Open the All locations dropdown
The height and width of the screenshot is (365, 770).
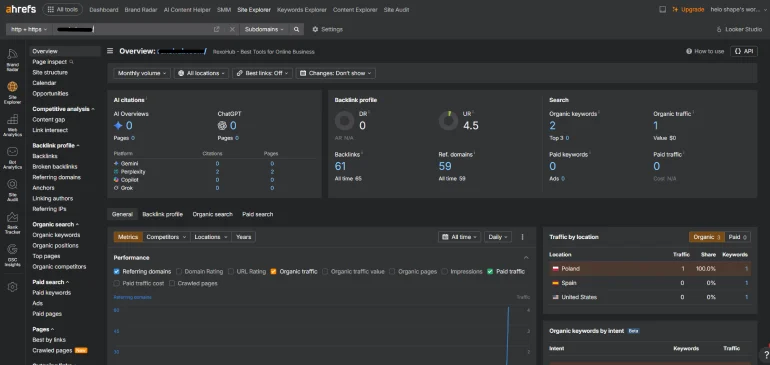pos(201,73)
